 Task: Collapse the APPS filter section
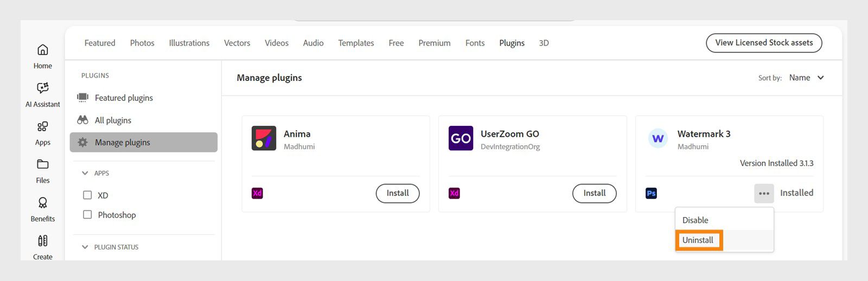coord(85,173)
